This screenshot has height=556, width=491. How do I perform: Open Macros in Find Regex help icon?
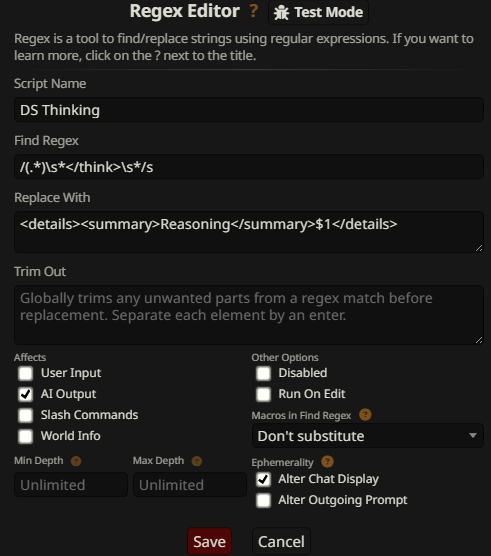click(x=365, y=414)
